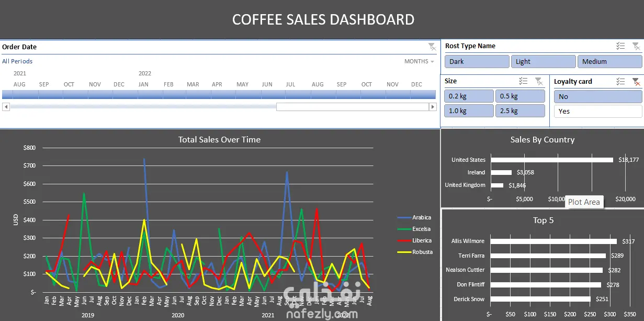This screenshot has height=321, width=644.
Task: Clear the Order Date timeline filter
Action: click(432, 47)
